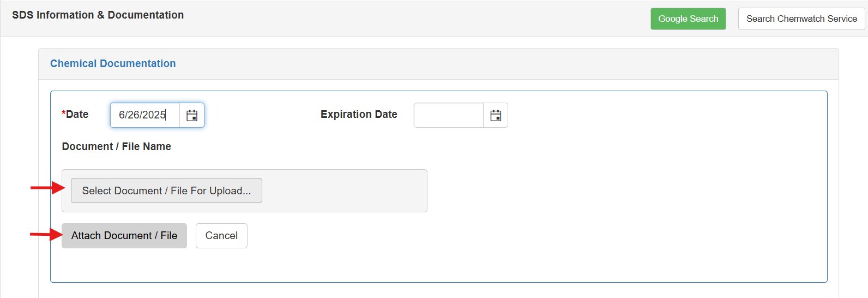
Task: Click the bold Date field label
Action: [77, 115]
